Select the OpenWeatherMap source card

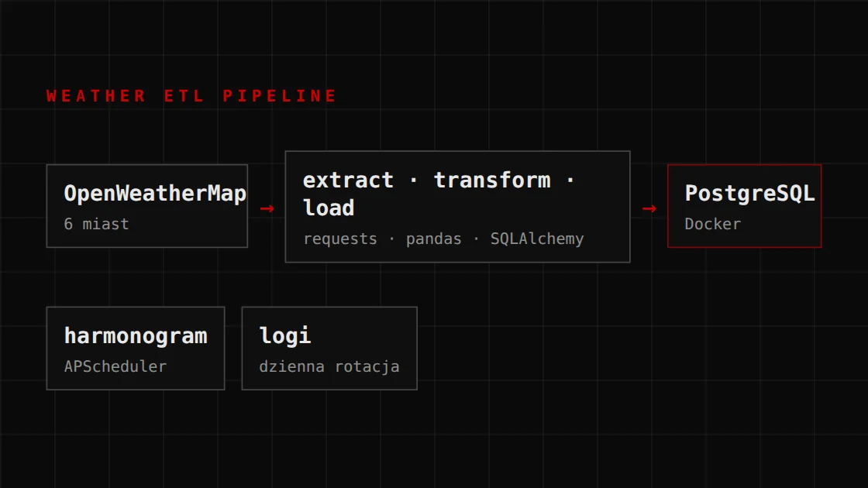click(147, 206)
